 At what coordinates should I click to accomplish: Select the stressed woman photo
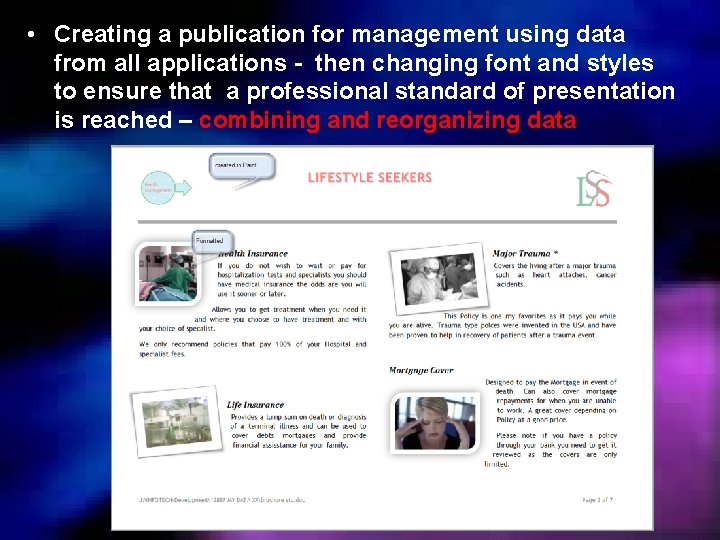point(435,423)
